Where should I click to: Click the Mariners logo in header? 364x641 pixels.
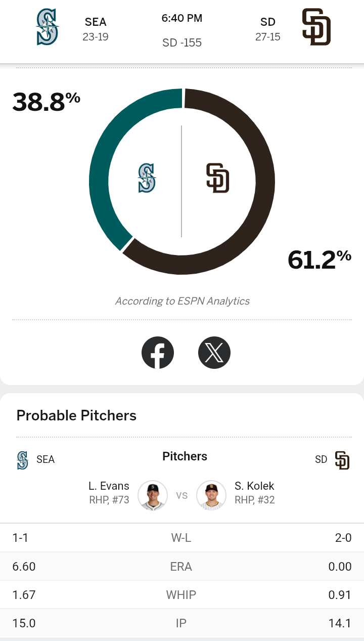(x=48, y=27)
